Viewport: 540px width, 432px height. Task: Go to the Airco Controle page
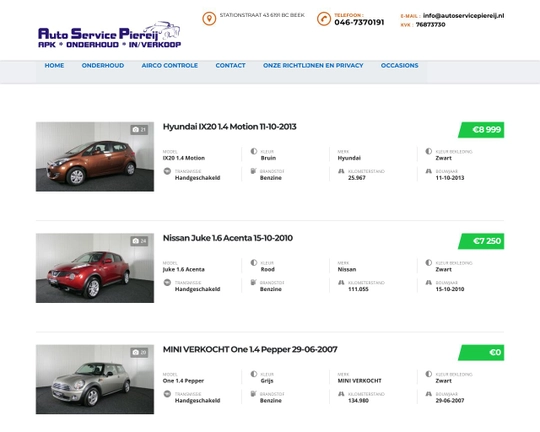(170, 65)
